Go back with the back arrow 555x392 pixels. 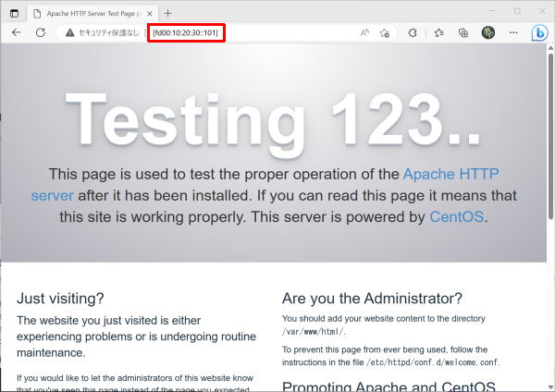(17, 33)
